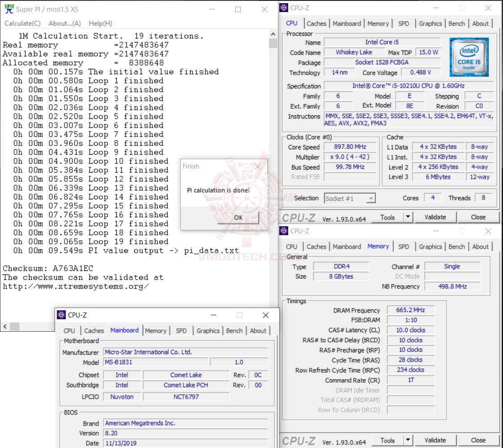This screenshot has width=503, height=448.
Task: Switch to Bench tab in the Mainboard CPU-Z window
Action: tap(234, 331)
